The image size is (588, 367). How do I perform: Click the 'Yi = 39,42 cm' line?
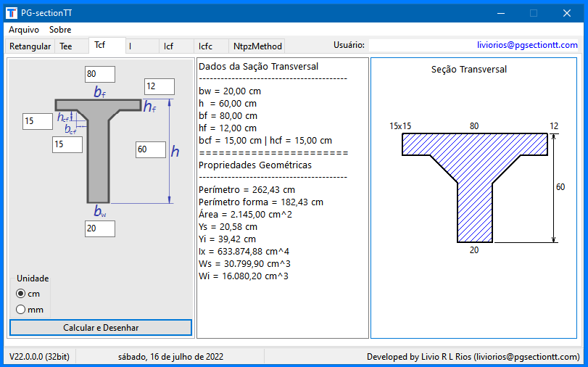pos(227,239)
